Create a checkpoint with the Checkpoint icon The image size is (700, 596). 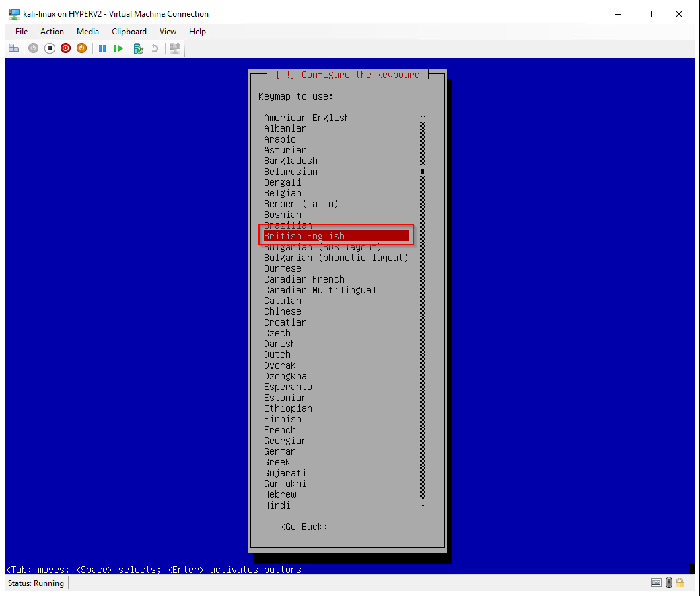[x=139, y=48]
